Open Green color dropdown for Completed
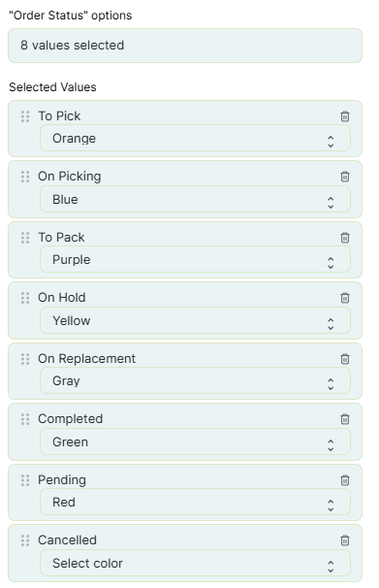 195,441
